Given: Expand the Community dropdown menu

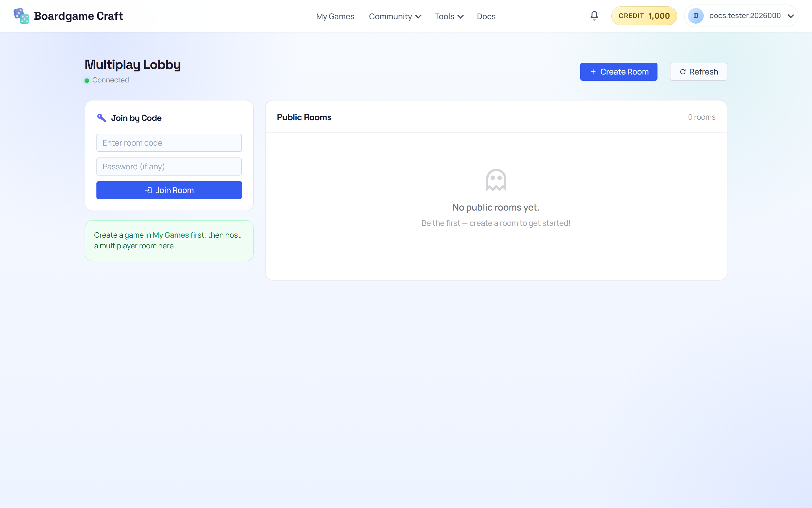Looking at the screenshot, I should 395,16.
